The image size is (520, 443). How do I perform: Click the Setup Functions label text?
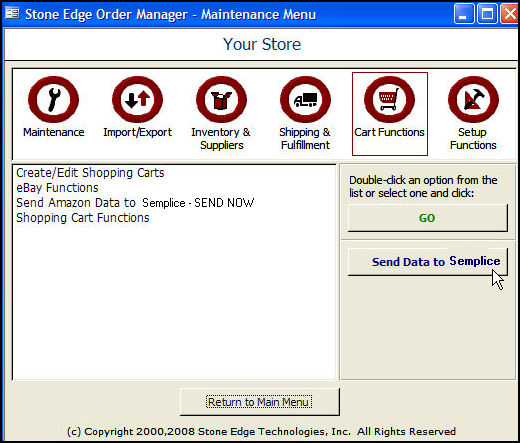pos(473,139)
